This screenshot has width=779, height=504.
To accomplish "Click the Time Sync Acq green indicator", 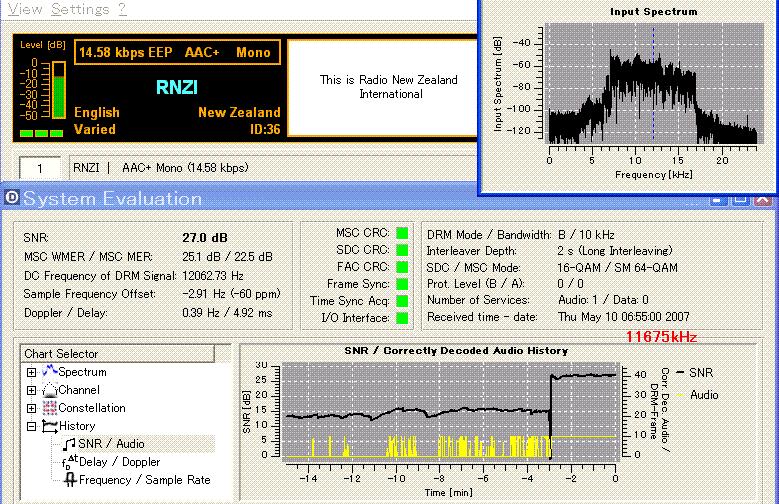I will (x=402, y=301).
